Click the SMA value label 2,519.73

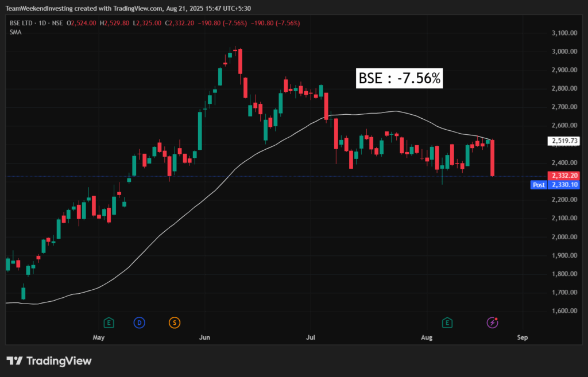tap(564, 141)
